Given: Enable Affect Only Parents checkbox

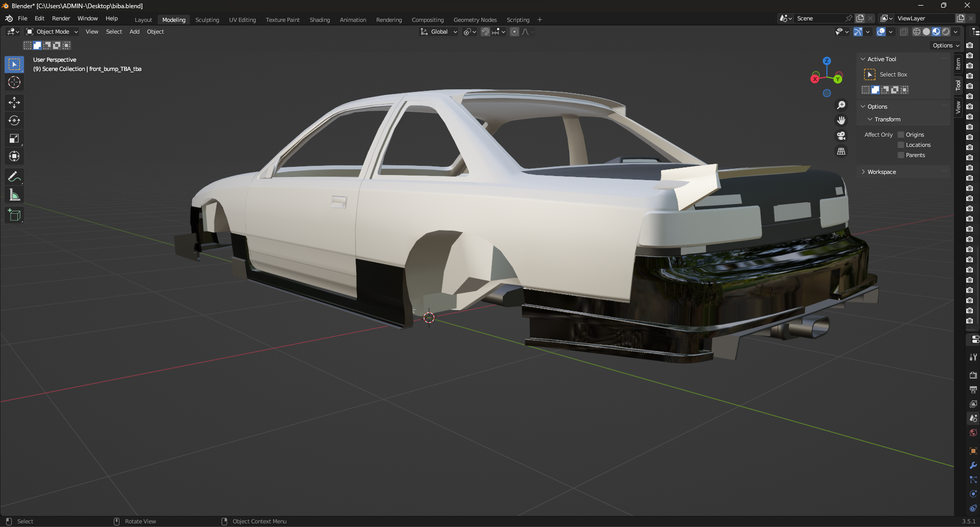Looking at the screenshot, I should click(x=901, y=155).
